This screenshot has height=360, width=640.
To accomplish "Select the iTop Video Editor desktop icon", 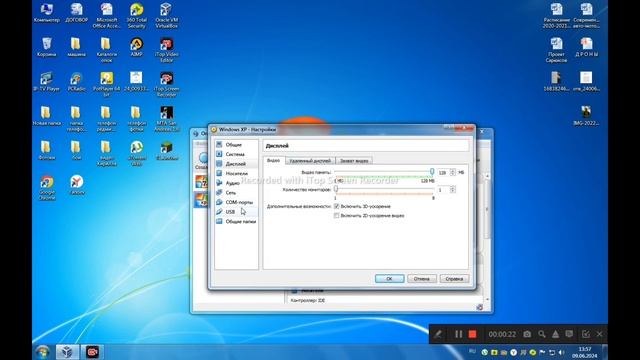I will click(x=167, y=50).
